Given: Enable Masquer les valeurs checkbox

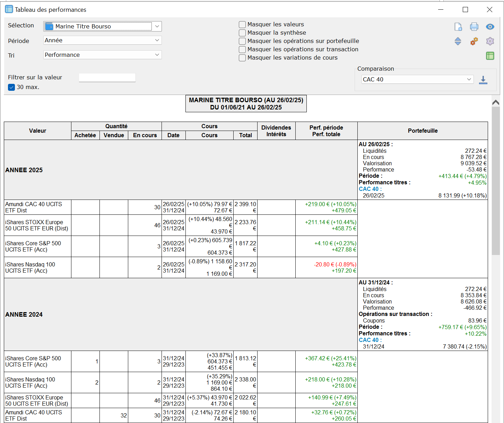Looking at the screenshot, I should tap(242, 25).
